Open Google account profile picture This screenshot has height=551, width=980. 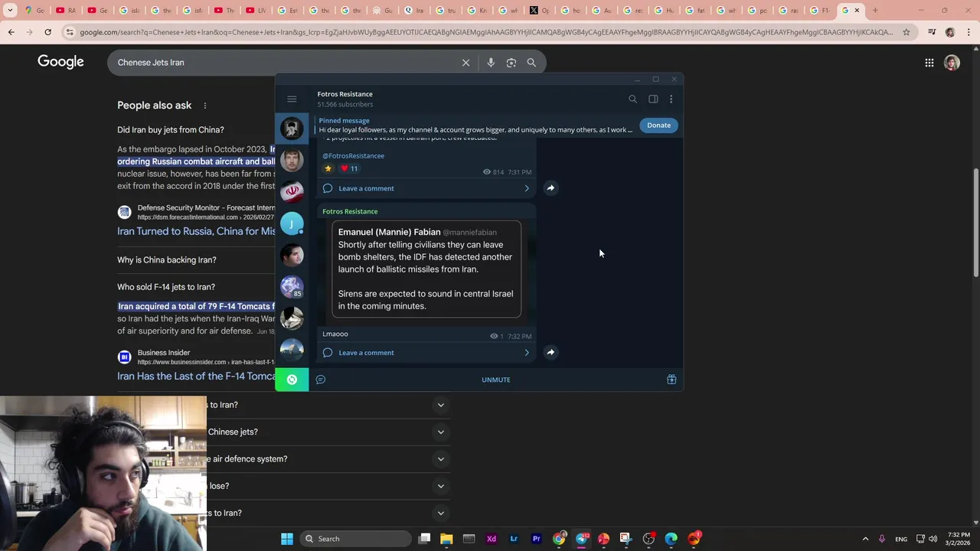952,63
